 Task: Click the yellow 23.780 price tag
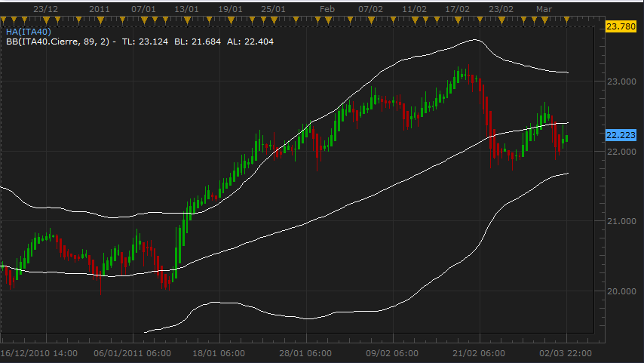621,26
